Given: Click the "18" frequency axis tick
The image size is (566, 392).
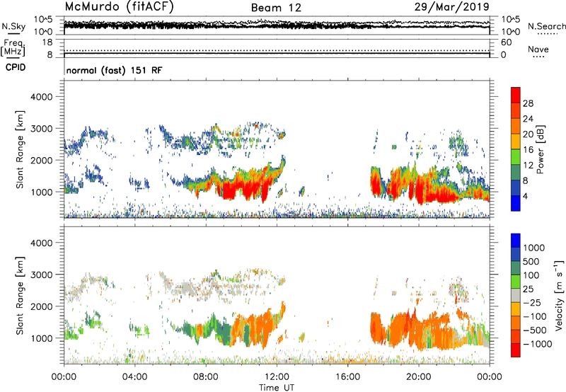Looking at the screenshot, I should (47, 42).
